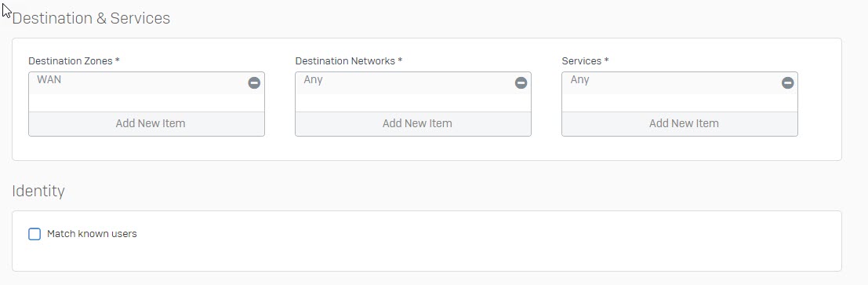
Task: Click the Destination Zones field label
Action: tap(74, 60)
